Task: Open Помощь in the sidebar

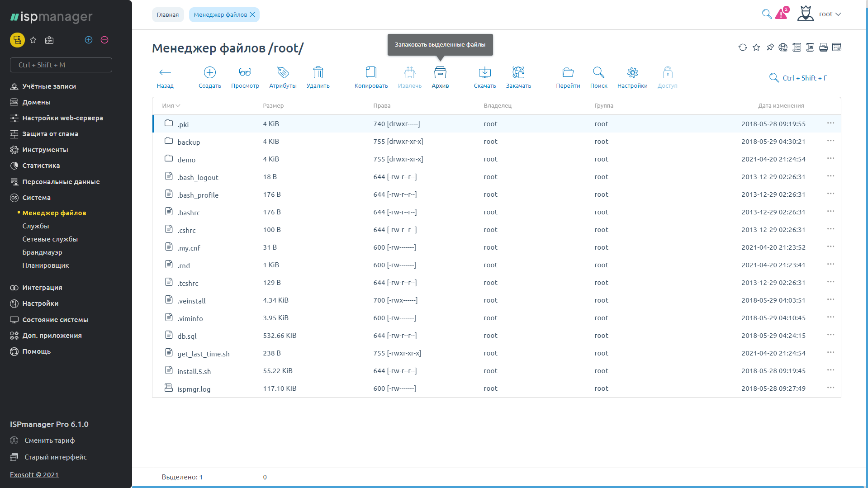Action: tap(36, 351)
